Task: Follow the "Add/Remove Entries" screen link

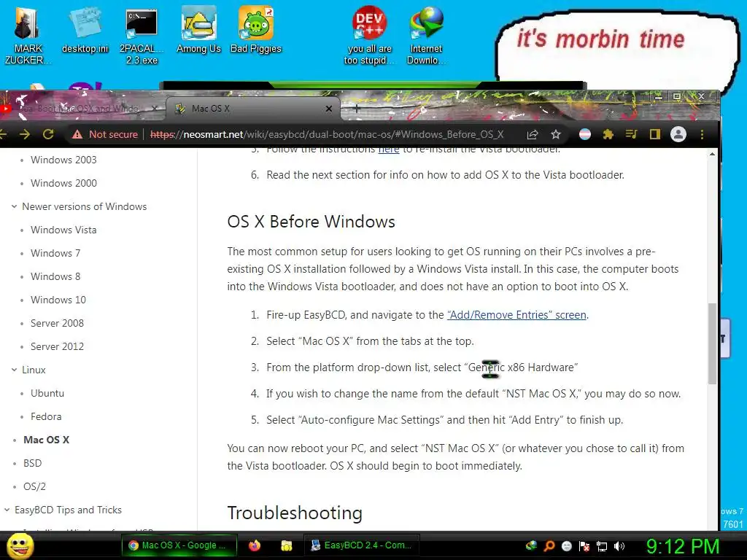Action: [516, 315]
